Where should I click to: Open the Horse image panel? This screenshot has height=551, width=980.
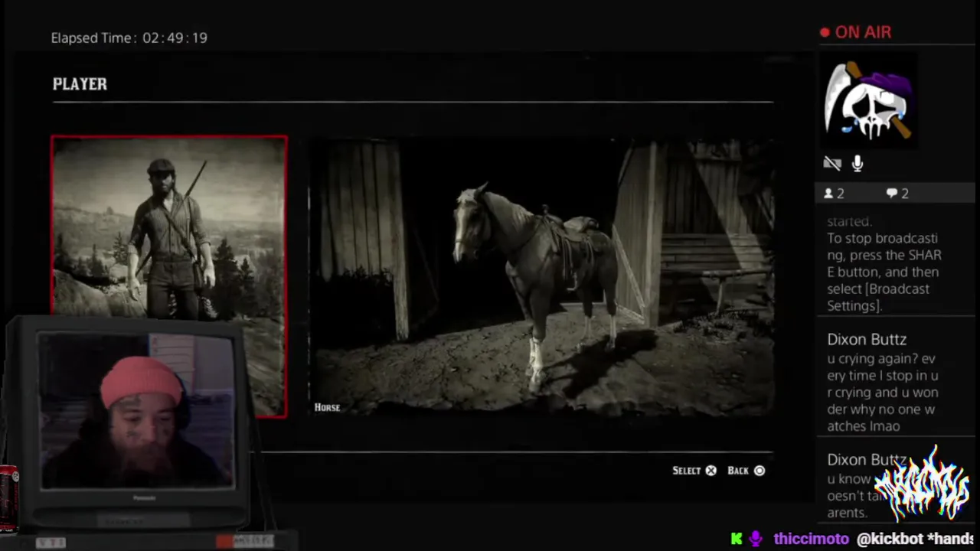542,277
